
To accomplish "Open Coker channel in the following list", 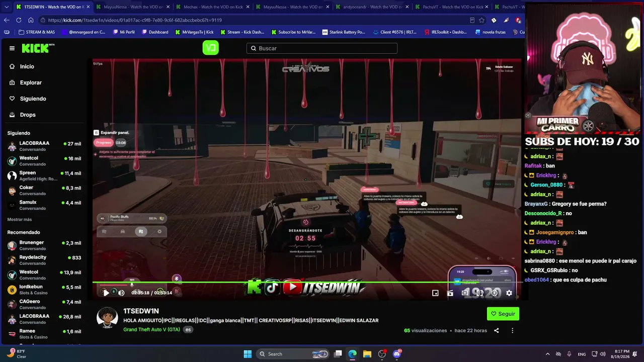I will (x=44, y=190).
